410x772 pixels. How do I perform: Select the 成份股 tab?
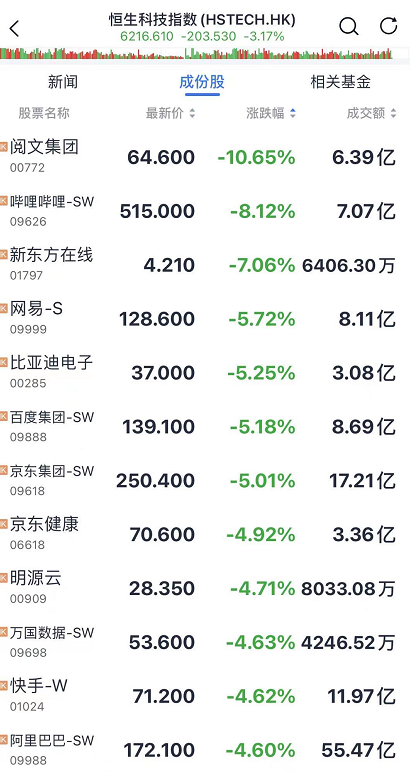point(202,82)
